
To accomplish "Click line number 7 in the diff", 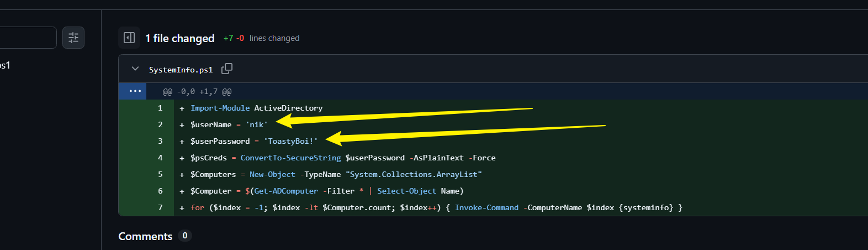I will [160, 207].
